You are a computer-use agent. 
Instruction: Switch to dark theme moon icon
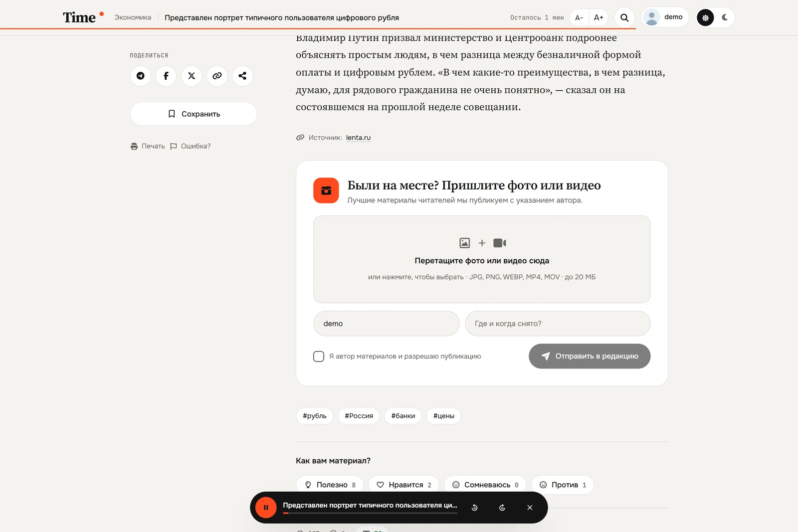(x=725, y=17)
